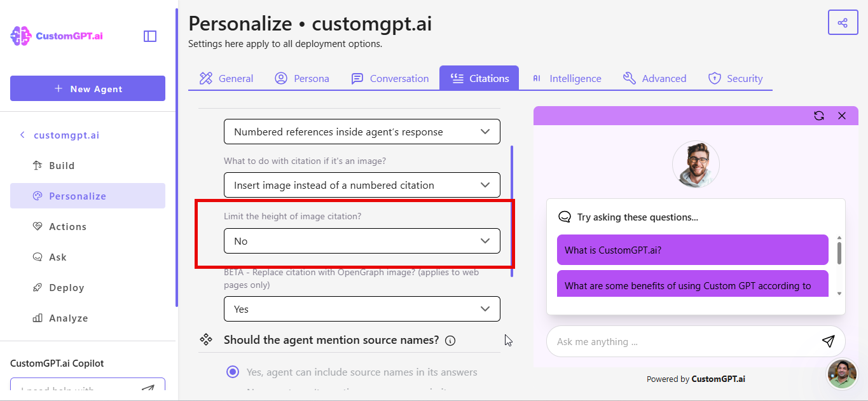
Task: Click the speech bubble icon beside Try asking
Action: [x=564, y=217]
